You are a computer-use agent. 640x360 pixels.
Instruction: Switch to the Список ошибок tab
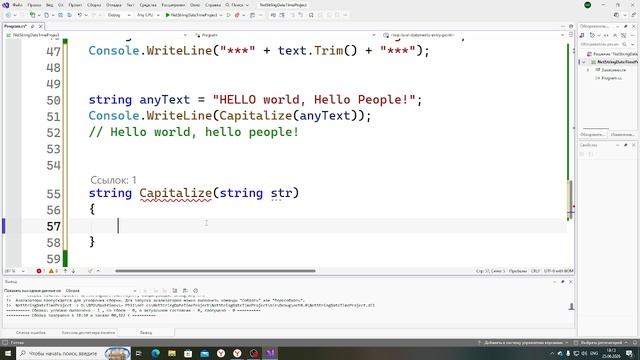pyautogui.click(x=31, y=333)
